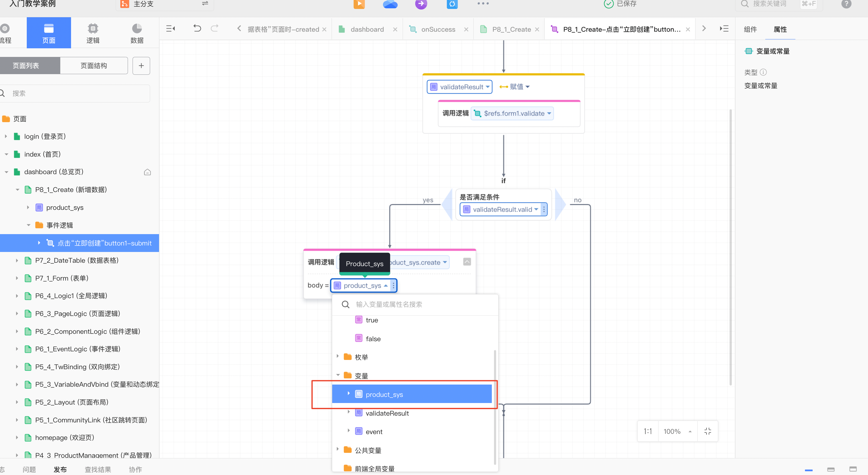Click the page search field 搜索

(75, 94)
